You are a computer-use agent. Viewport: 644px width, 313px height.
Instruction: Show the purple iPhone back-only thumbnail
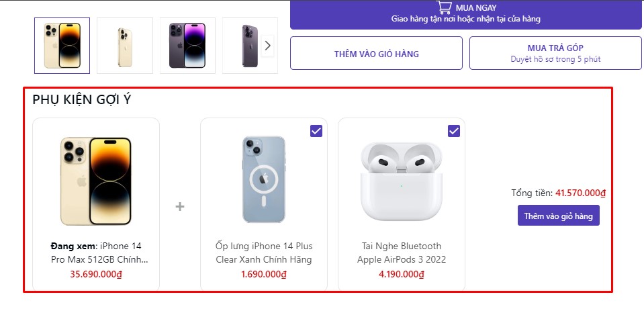coord(249,46)
